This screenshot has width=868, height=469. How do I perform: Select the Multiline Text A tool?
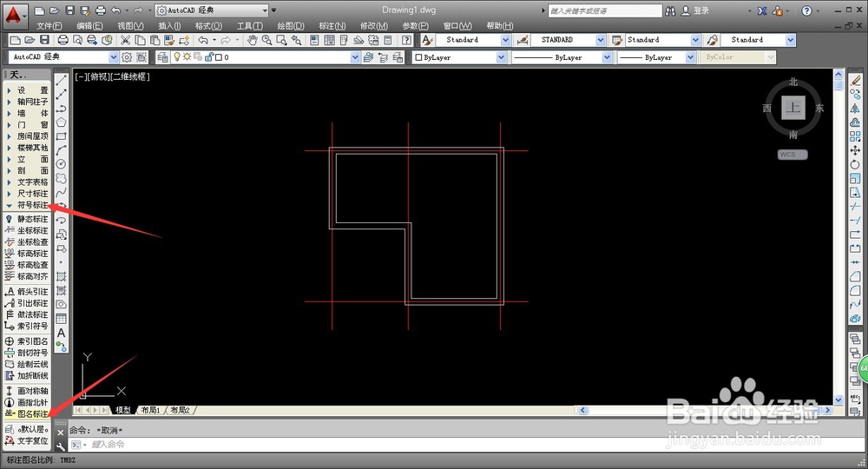pos(62,333)
